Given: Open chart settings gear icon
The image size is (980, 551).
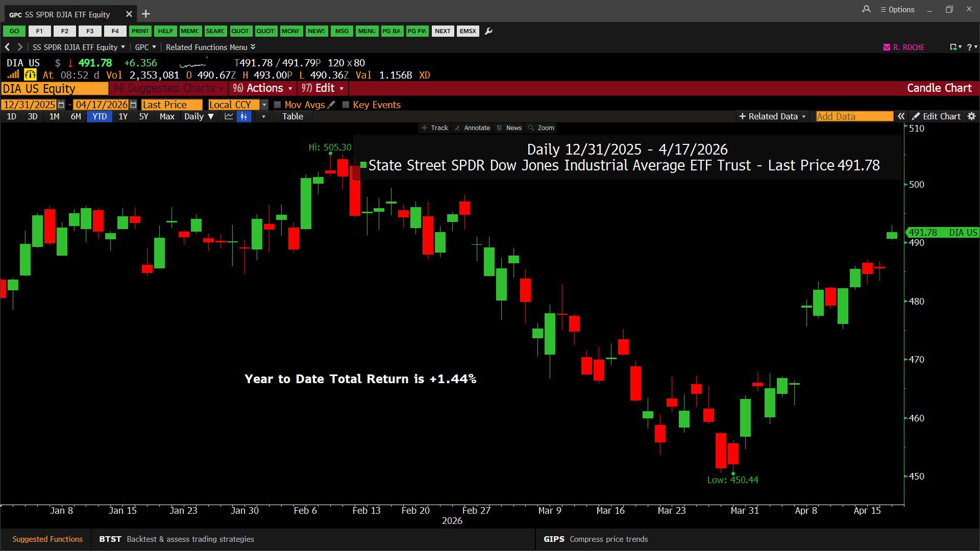Looking at the screenshot, I should click(971, 116).
